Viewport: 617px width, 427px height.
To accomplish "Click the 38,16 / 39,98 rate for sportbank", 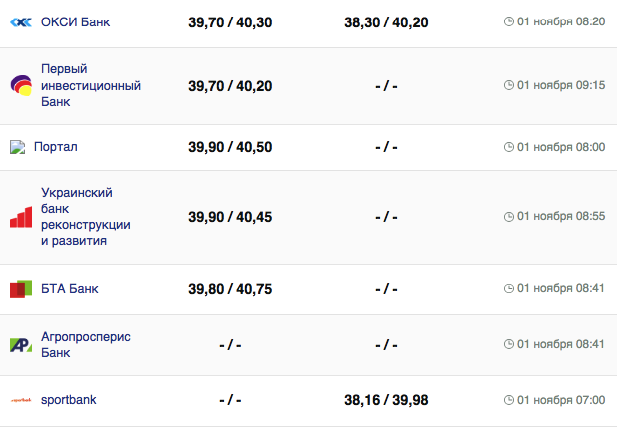I will point(386,400).
